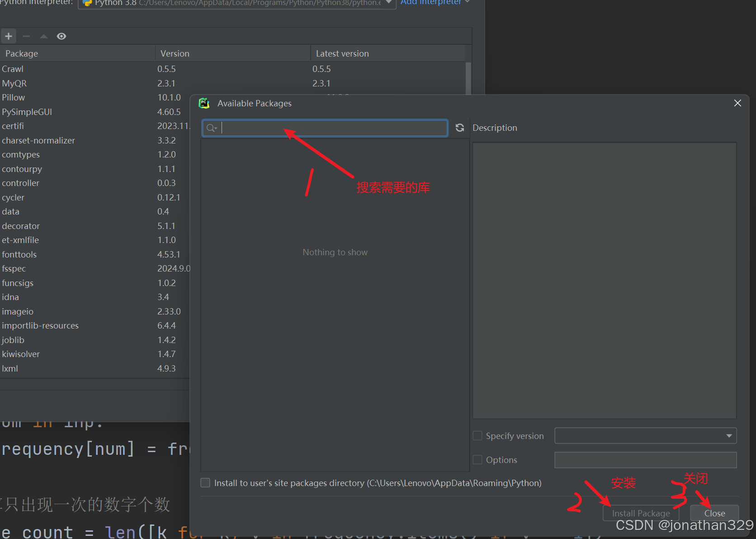Viewport: 756px width, 539px height.
Task: Select the imageio package row
Action: click(95, 311)
